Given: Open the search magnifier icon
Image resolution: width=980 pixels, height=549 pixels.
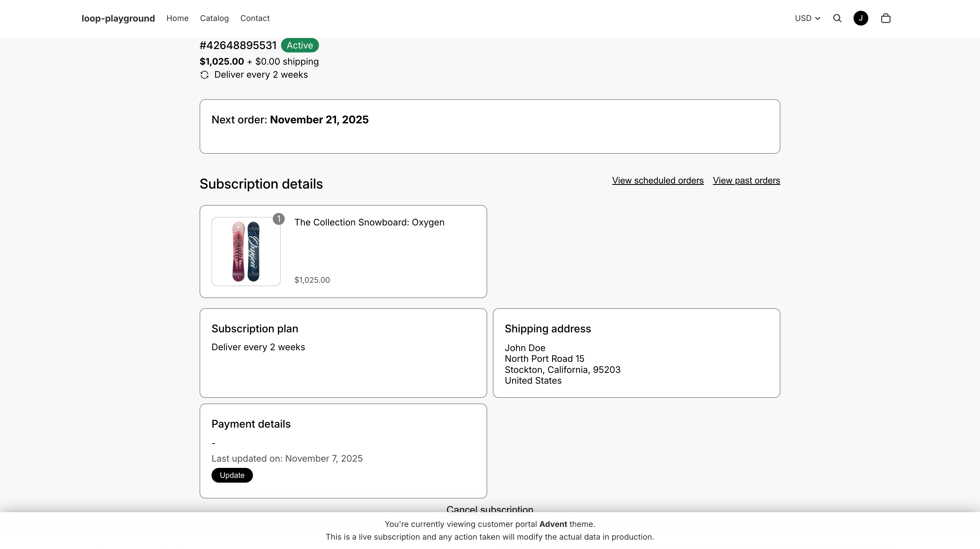Looking at the screenshot, I should (837, 18).
